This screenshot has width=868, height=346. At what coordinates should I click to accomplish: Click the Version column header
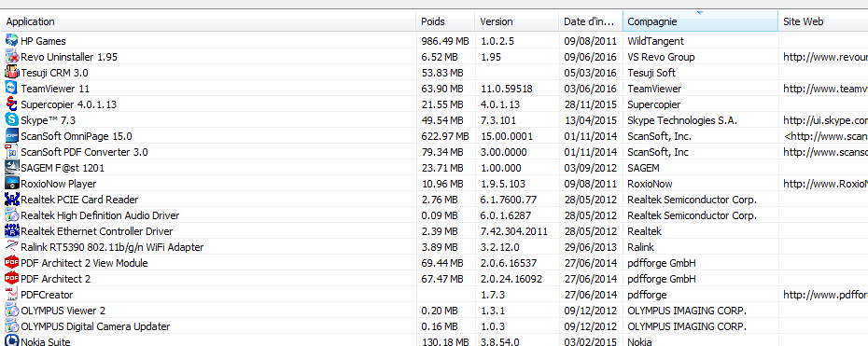pos(516,21)
